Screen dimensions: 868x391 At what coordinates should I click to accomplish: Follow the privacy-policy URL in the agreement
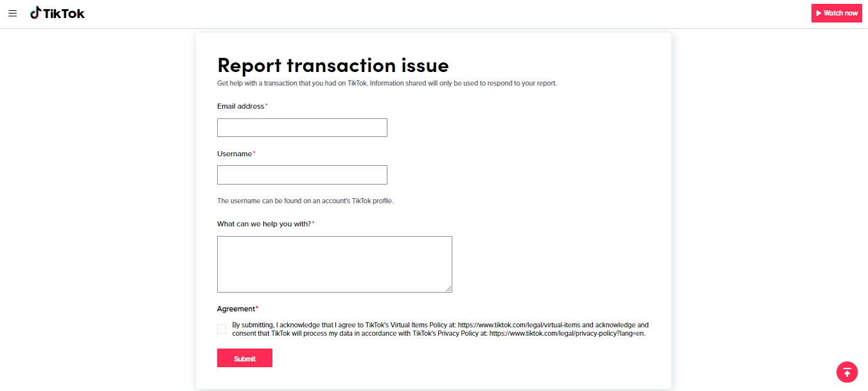[x=567, y=334]
